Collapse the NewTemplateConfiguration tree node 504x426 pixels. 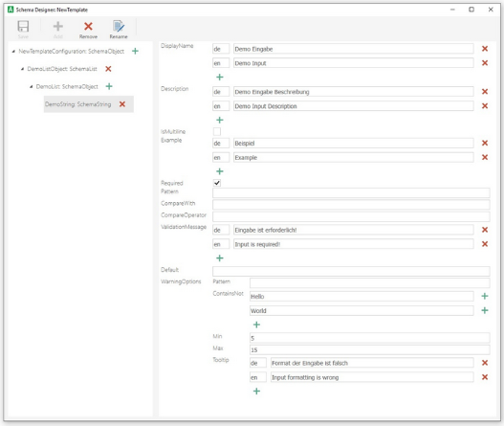[x=13, y=51]
